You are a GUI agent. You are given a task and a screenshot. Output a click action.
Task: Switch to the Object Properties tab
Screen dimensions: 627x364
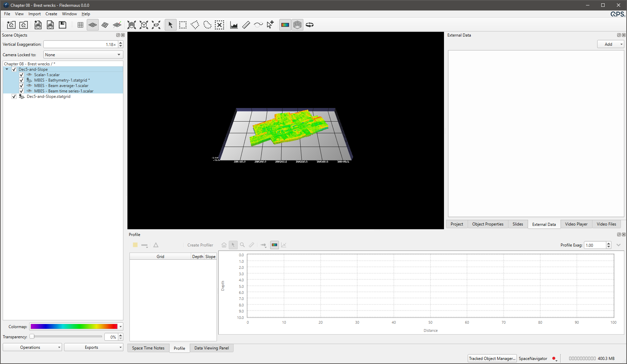487,224
